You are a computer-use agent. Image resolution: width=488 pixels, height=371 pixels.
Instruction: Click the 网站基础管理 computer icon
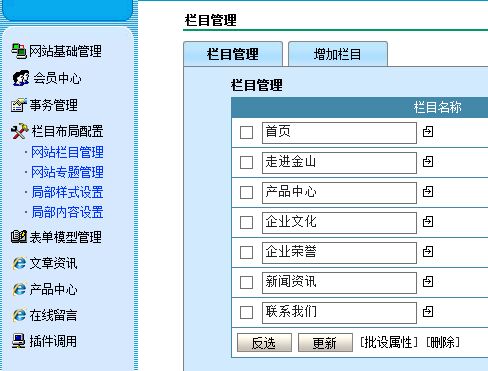pos(19,51)
